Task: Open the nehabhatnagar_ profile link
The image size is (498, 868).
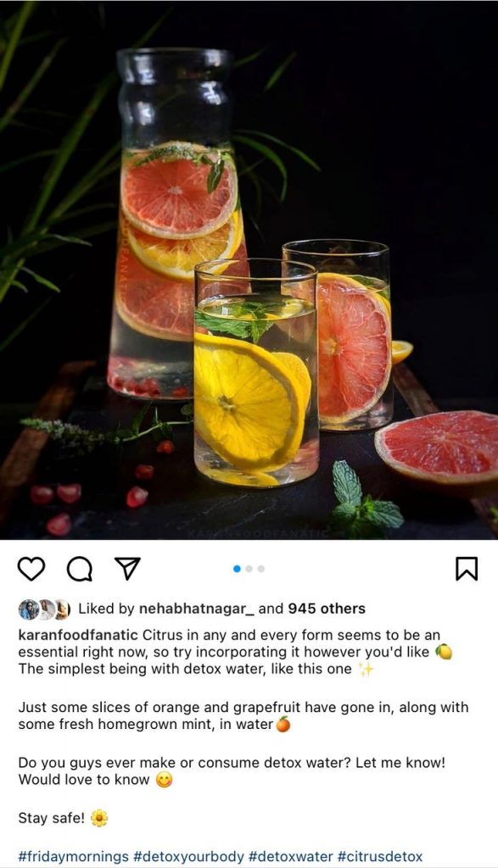Action: 197,609
